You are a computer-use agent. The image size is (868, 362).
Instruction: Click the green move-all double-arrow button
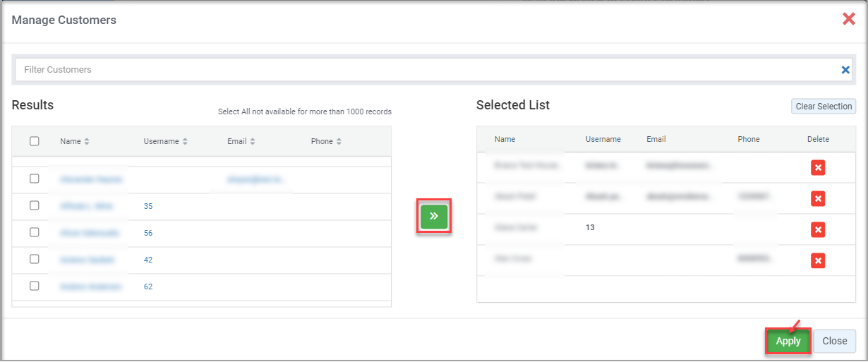coord(434,216)
